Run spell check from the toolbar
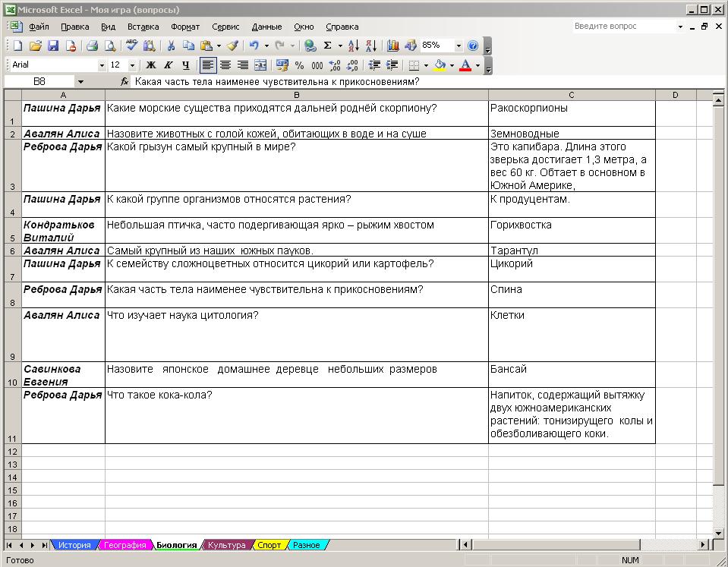This screenshot has height=567, width=728. point(131,46)
